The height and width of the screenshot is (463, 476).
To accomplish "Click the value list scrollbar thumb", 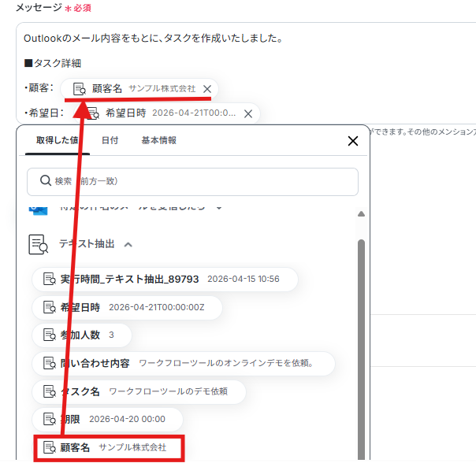I will 361,349.
